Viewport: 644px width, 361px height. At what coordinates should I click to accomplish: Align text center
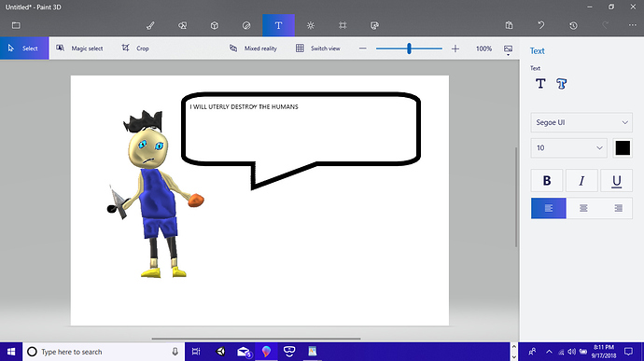tap(583, 208)
